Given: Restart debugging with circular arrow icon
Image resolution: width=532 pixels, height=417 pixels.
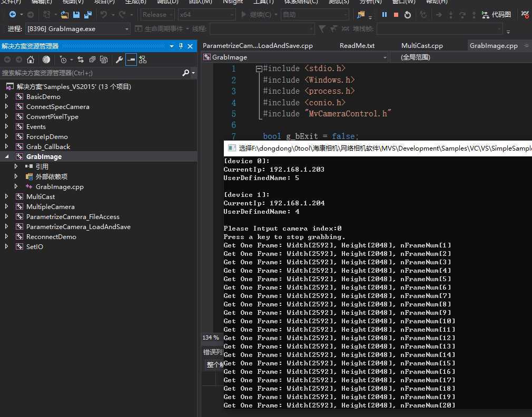Looking at the screenshot, I should (x=408, y=15).
